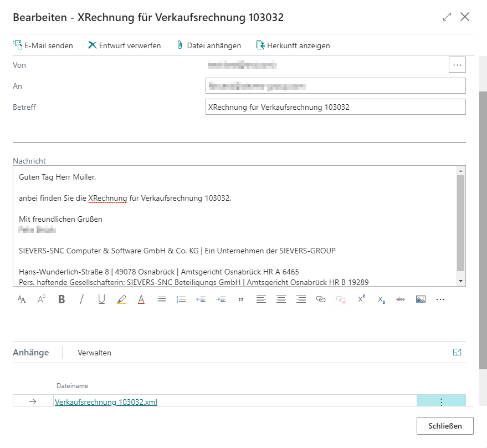Underline the selected message text
Image resolution: width=487 pixels, height=448 pixels.
[101, 299]
